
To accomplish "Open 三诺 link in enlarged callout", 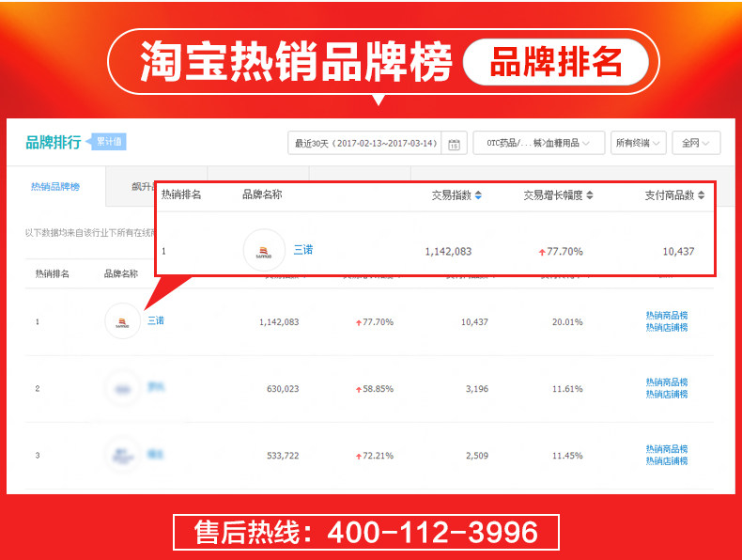I will [302, 250].
